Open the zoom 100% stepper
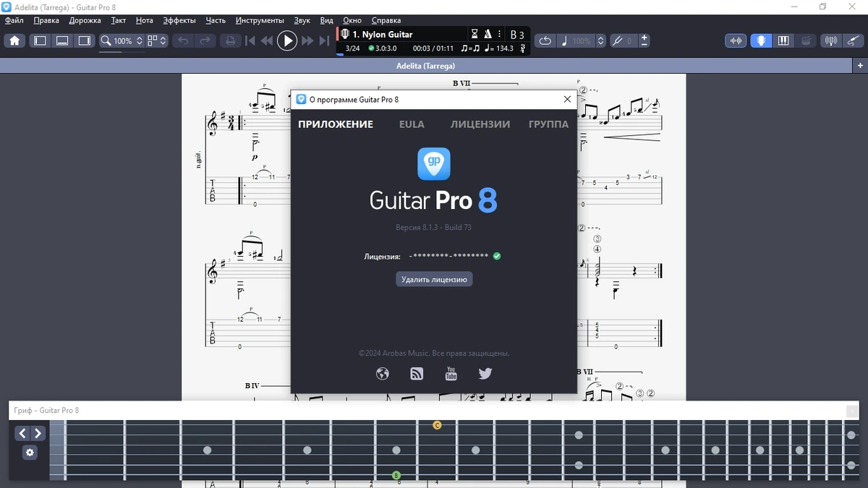 [x=140, y=41]
